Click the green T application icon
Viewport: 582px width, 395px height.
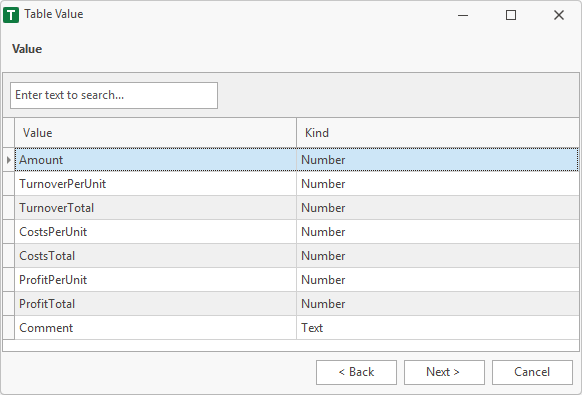click(x=11, y=15)
